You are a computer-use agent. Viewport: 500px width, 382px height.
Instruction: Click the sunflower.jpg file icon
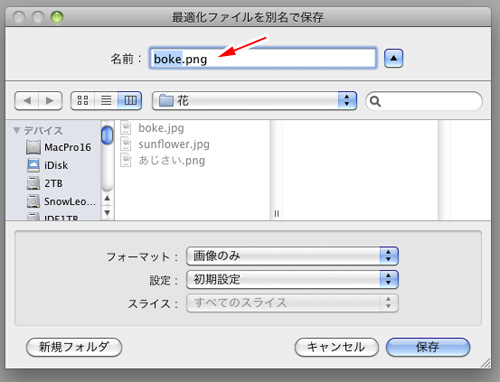[x=126, y=144]
